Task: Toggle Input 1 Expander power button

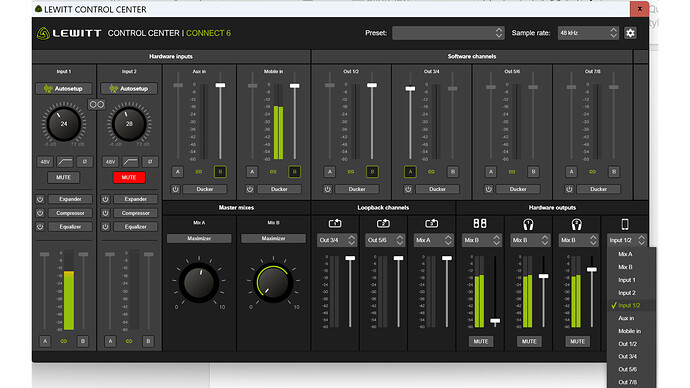Action: [40, 199]
